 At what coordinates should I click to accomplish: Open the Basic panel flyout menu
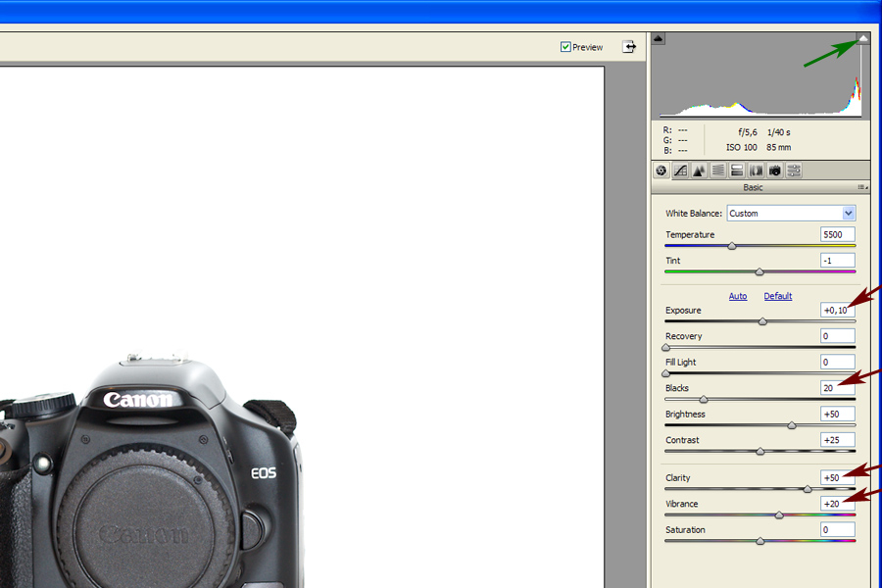(x=862, y=187)
